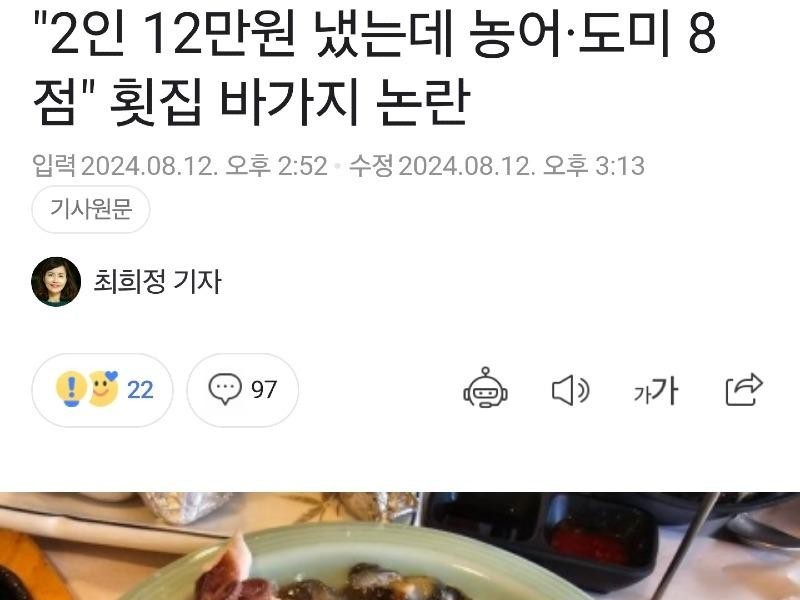
Task: Enlarge the sashimi plate article photo
Action: click(400, 546)
